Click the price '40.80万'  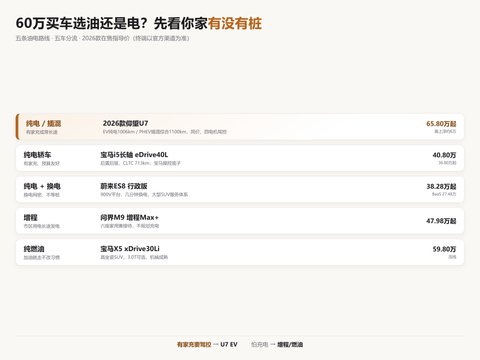[x=444, y=155]
